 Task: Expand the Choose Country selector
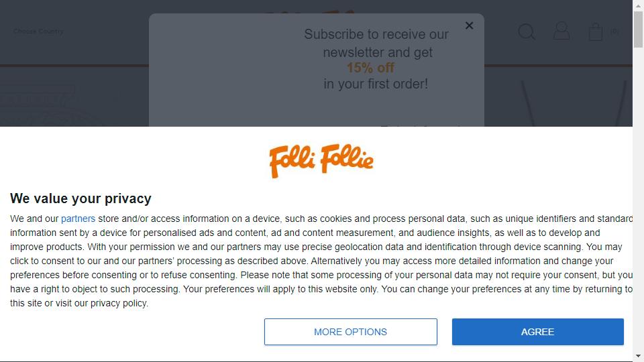(38, 32)
